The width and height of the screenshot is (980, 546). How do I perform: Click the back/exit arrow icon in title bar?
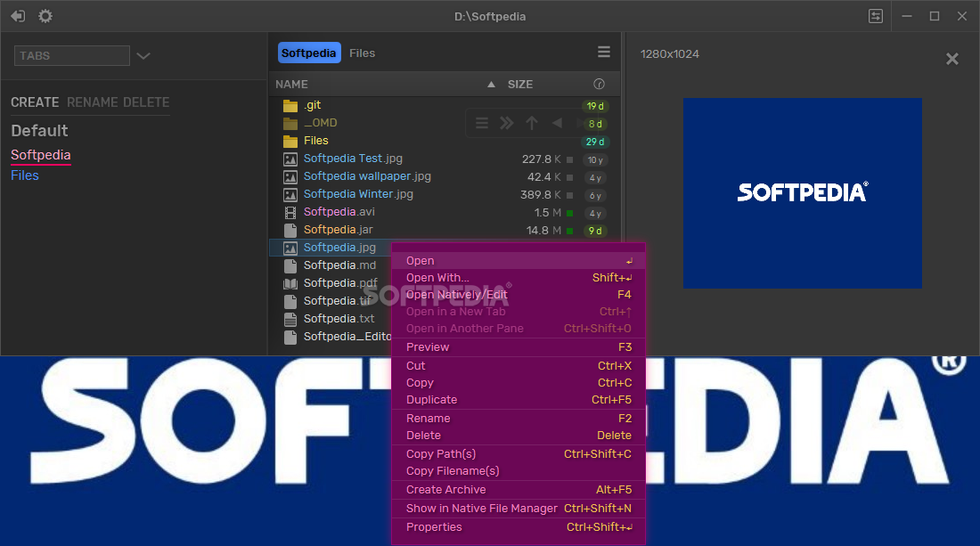[18, 16]
